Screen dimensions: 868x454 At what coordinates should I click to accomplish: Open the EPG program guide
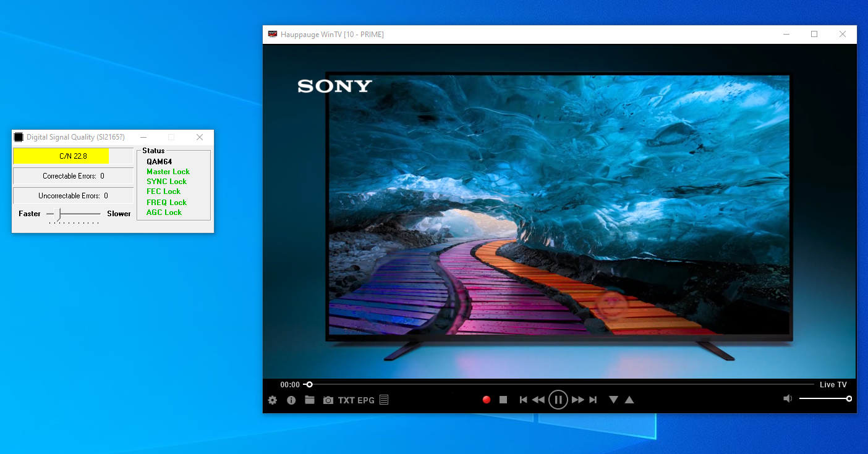366,400
